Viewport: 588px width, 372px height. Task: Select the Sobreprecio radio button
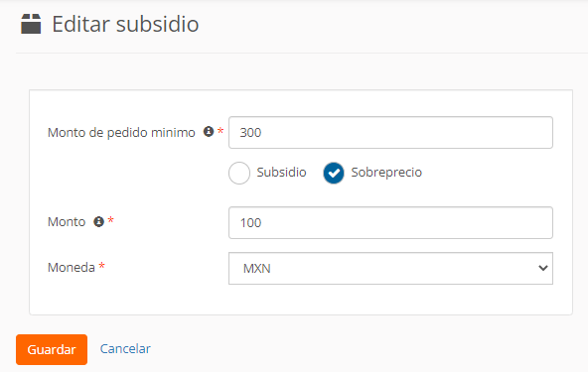334,173
